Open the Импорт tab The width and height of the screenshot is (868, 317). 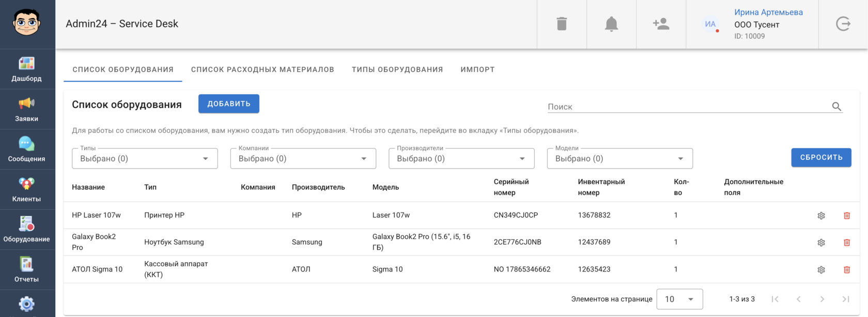pyautogui.click(x=477, y=69)
